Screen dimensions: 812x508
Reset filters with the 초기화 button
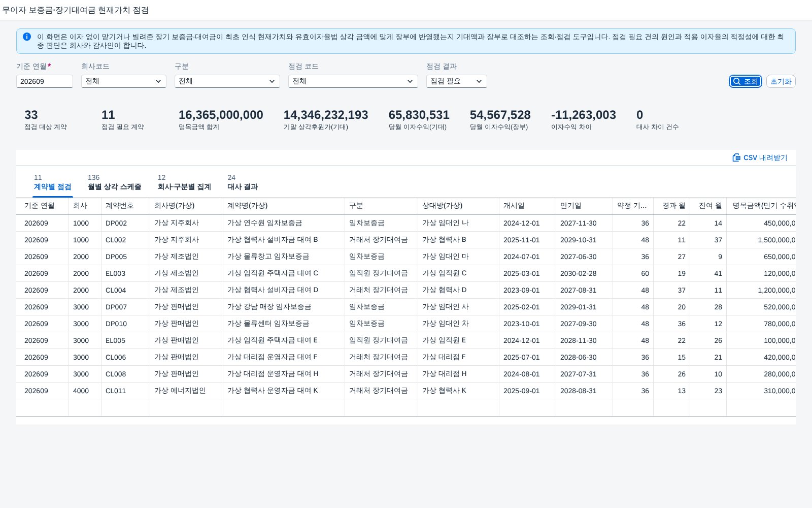781,81
